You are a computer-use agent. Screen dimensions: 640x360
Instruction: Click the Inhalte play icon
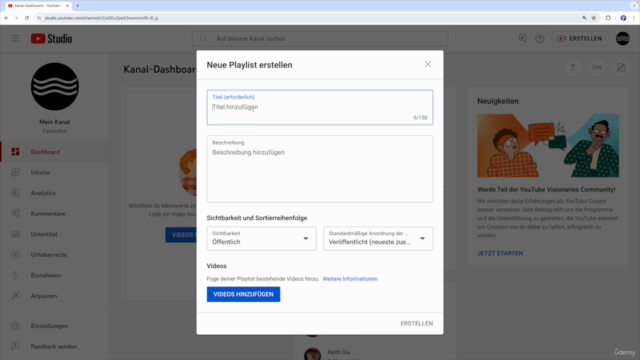click(x=15, y=172)
